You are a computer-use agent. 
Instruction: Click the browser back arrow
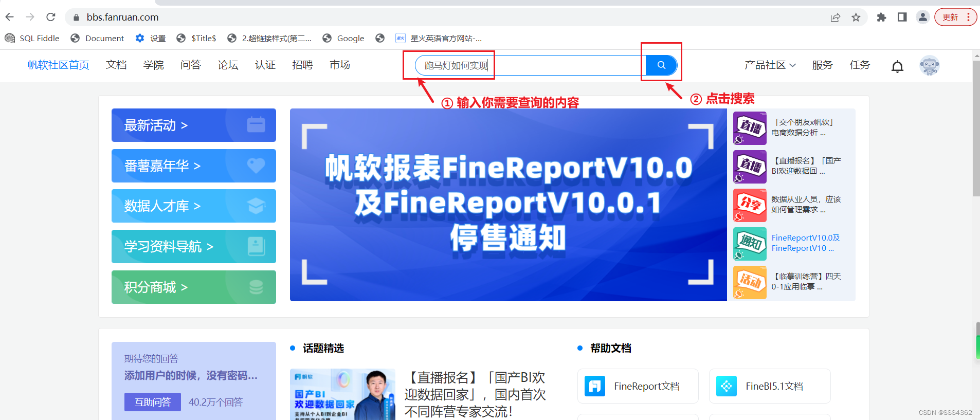click(x=9, y=17)
